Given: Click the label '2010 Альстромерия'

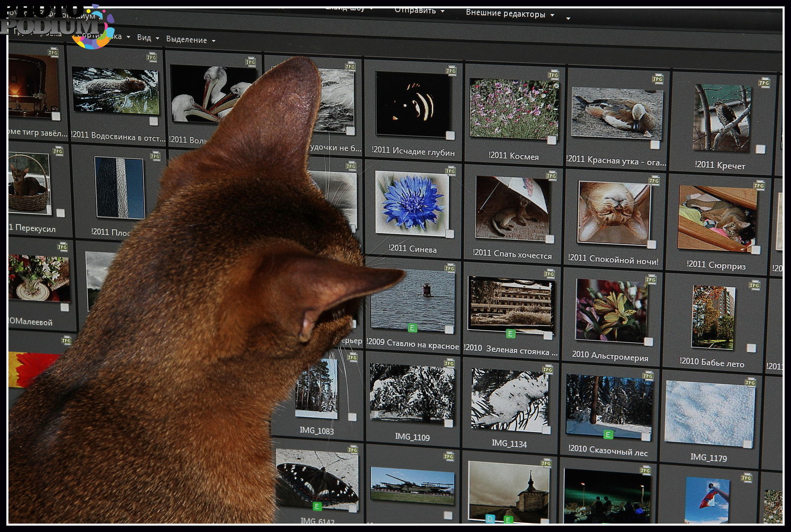Looking at the screenshot, I should [x=610, y=356].
